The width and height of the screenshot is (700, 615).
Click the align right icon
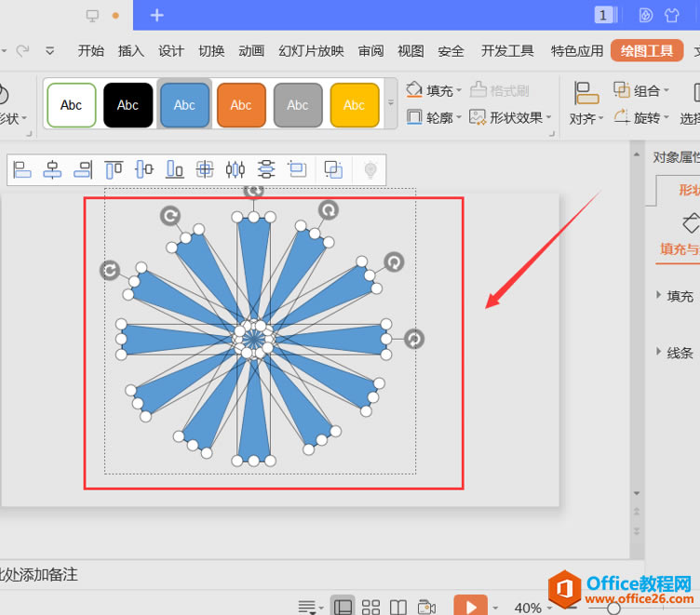point(83,169)
